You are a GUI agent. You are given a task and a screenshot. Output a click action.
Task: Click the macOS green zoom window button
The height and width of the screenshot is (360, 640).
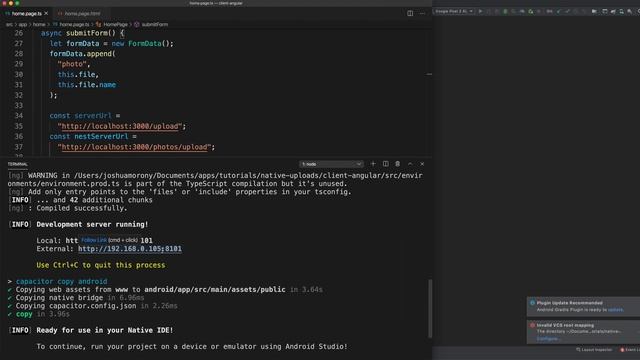pos(17,3)
